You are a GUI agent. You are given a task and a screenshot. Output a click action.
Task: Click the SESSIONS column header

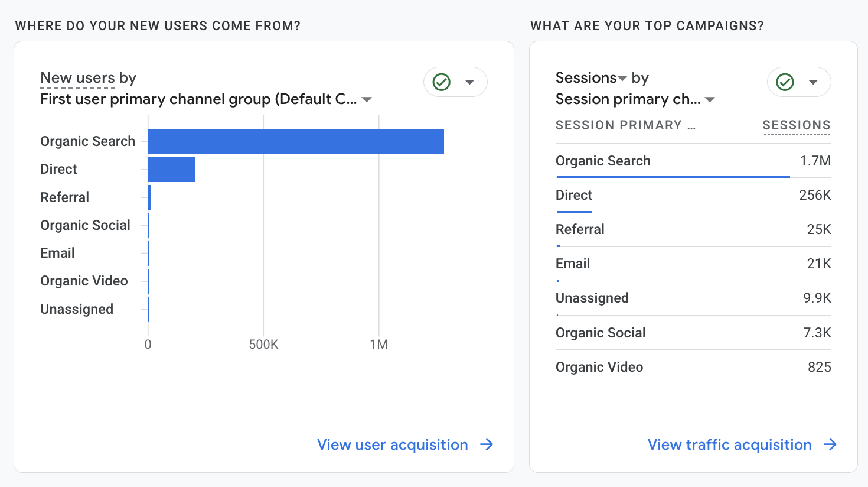pyautogui.click(x=796, y=125)
